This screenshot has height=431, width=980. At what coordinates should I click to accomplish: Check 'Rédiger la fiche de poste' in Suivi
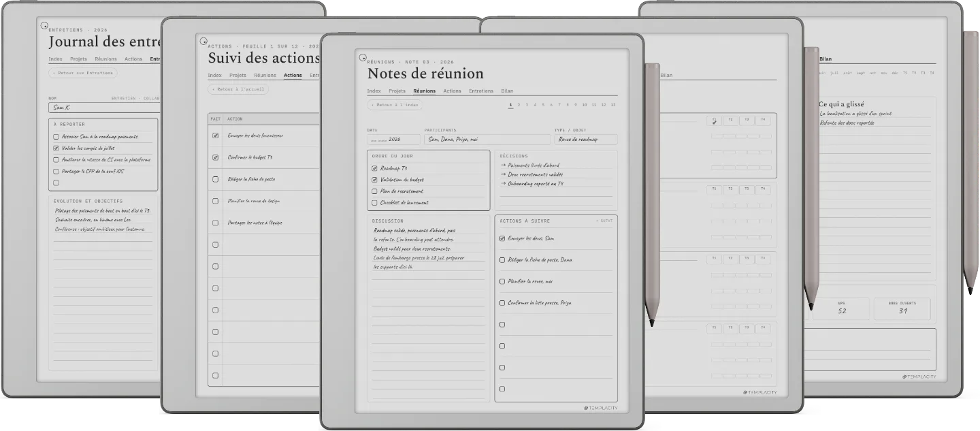click(x=215, y=179)
